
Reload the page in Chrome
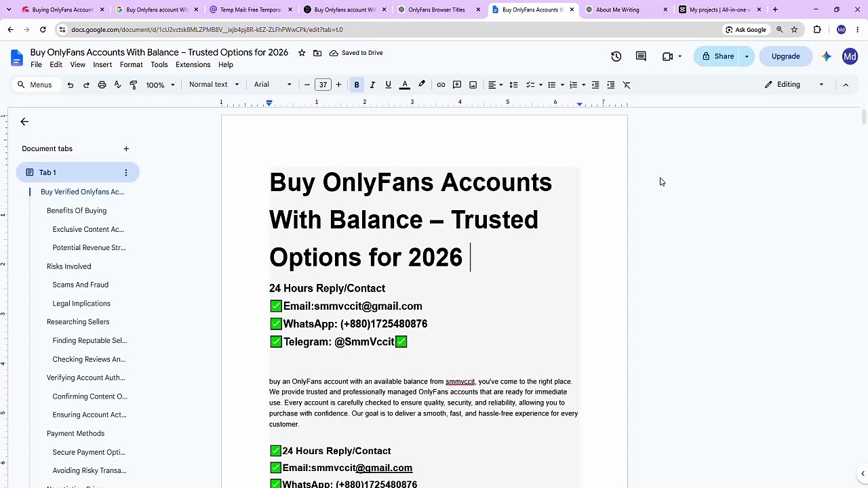coord(43,30)
